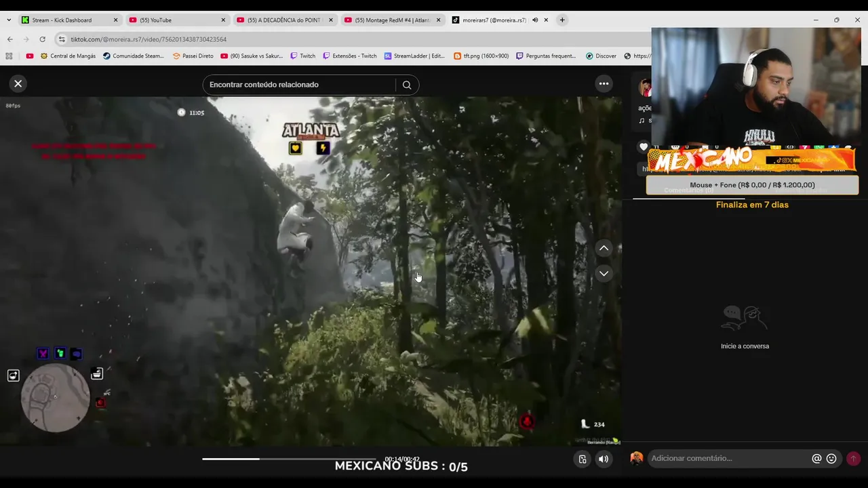
Task: Close the TikTok video viewer with X
Action: tap(18, 83)
